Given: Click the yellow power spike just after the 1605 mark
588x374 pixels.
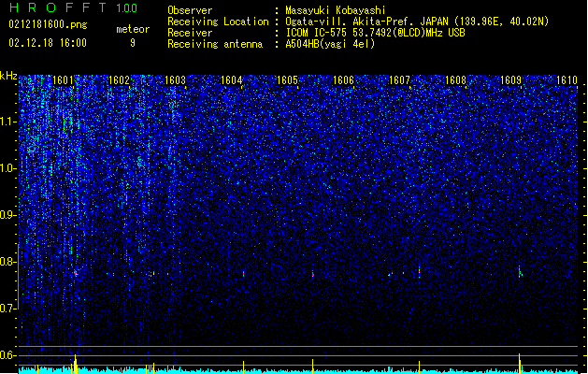Looking at the screenshot, I should click(313, 367).
